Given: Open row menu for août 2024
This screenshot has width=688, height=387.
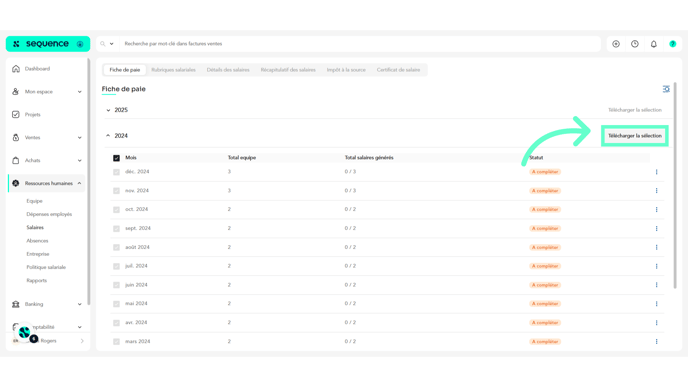Looking at the screenshot, I should (x=656, y=247).
